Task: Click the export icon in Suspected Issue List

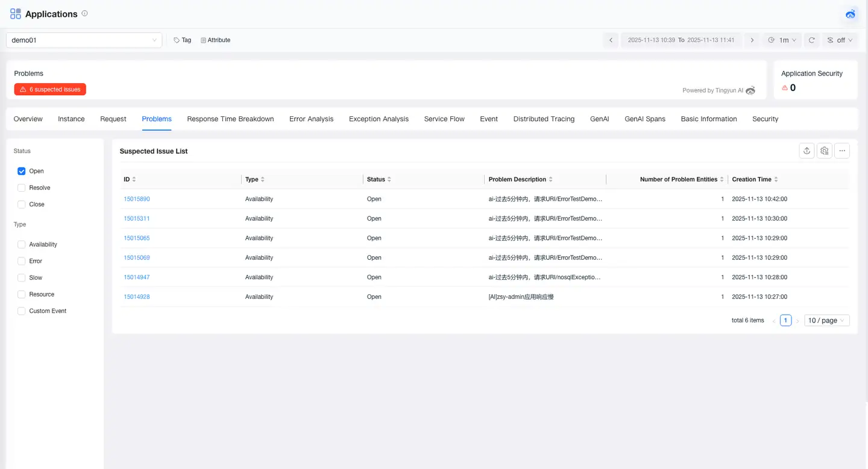Action: tap(807, 151)
